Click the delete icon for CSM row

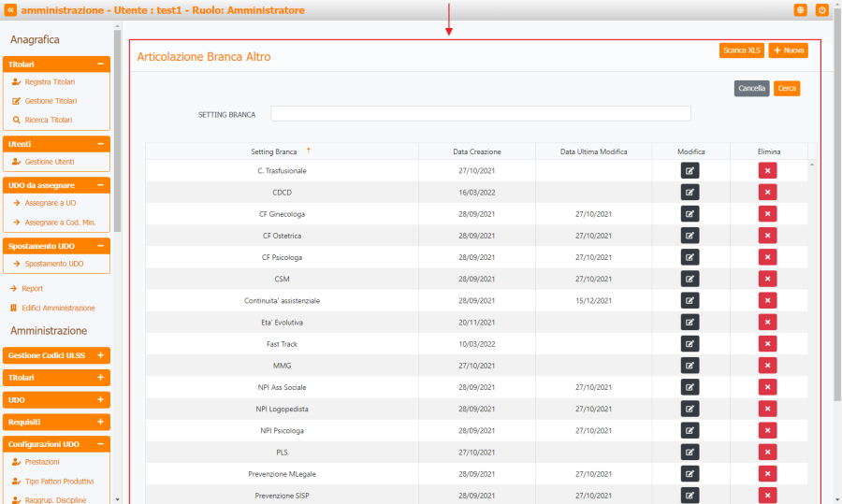[x=767, y=279]
